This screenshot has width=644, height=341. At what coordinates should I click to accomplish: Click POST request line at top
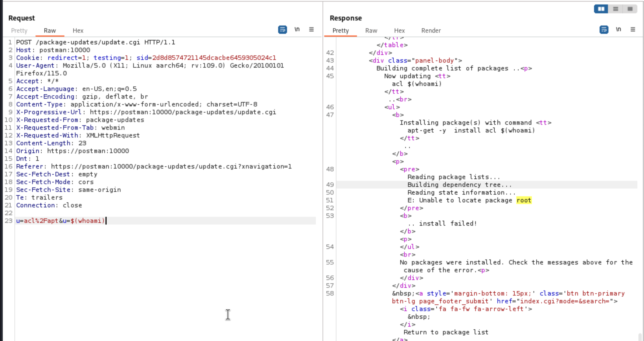pyautogui.click(x=95, y=42)
